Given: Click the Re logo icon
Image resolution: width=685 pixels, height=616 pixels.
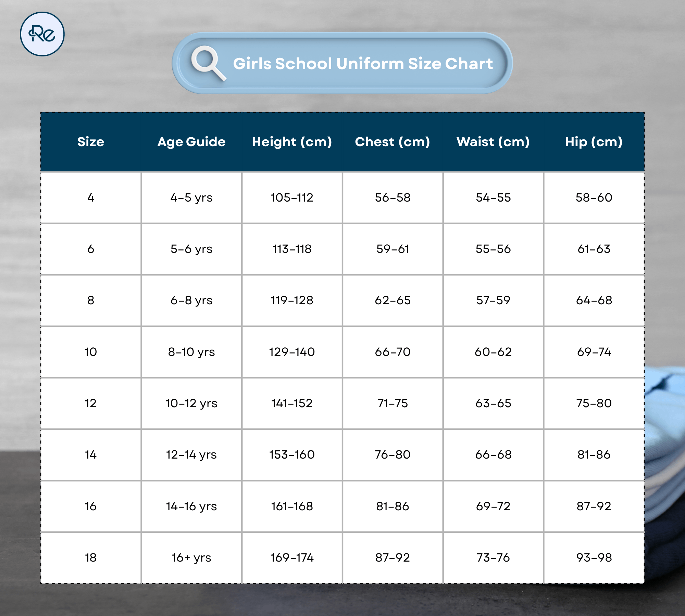Looking at the screenshot, I should tap(42, 34).
